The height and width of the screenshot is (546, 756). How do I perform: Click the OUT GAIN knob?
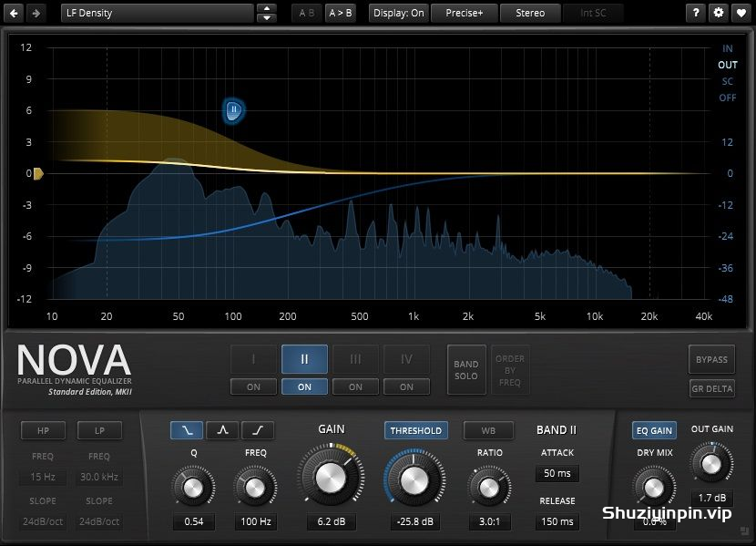(x=711, y=463)
